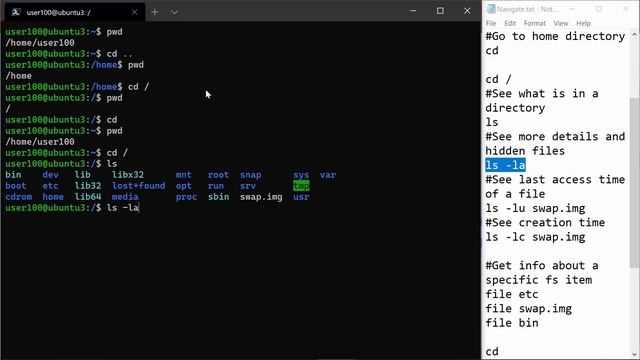
Task: Click the highlighted 'tmp' directory in terminal
Action: pos(301,186)
